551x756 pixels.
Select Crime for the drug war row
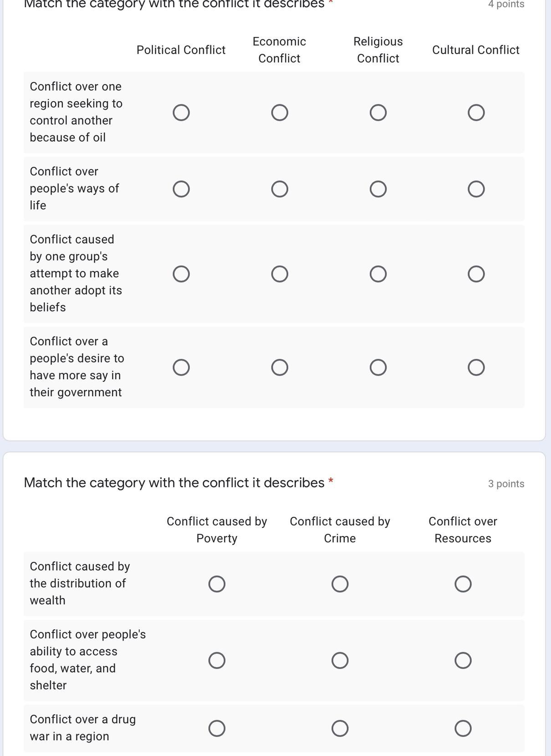point(340,728)
